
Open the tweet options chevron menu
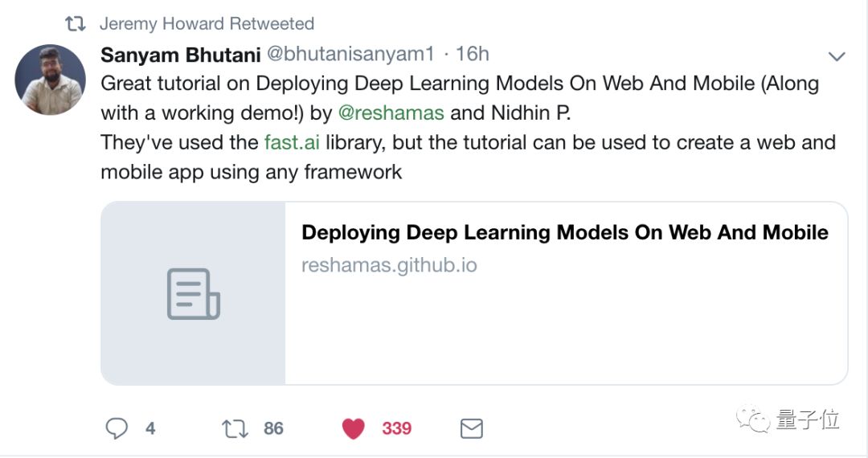[x=837, y=56]
